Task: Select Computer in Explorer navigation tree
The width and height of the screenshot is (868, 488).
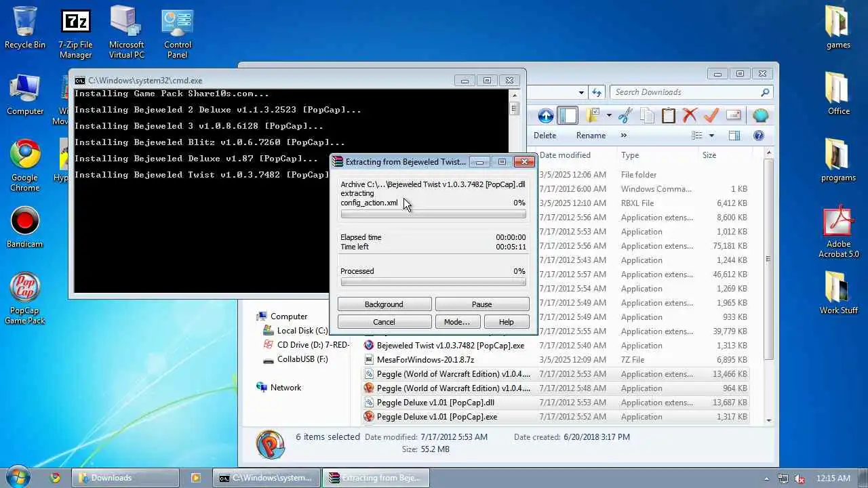Action: pos(288,317)
